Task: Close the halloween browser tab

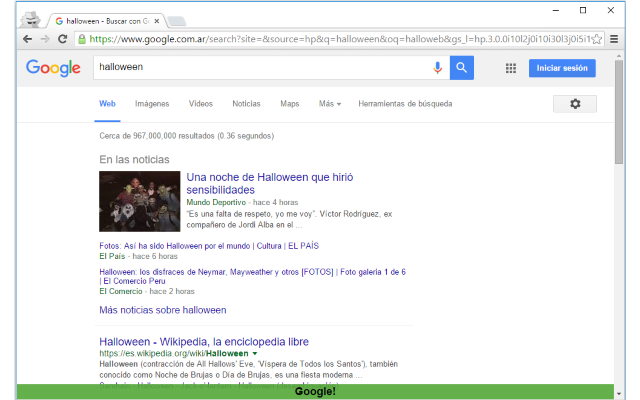Action: click(157, 21)
